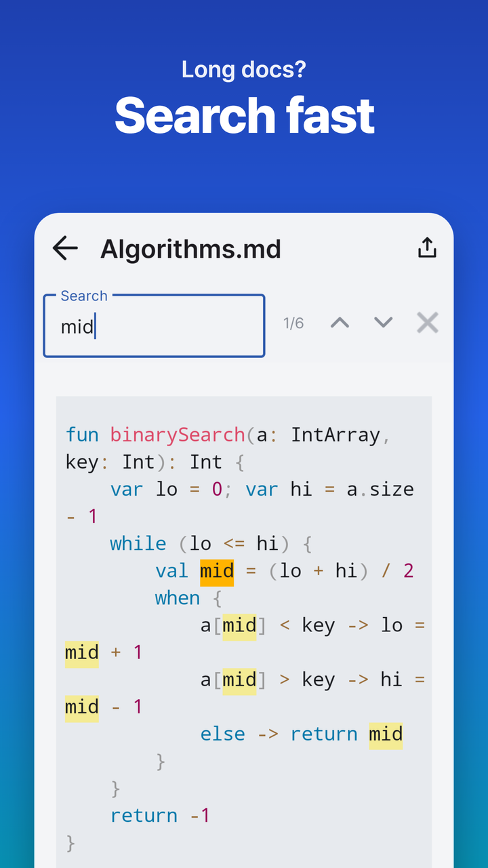
Task: Select 'binarySearch' function name
Action: pyautogui.click(x=178, y=435)
